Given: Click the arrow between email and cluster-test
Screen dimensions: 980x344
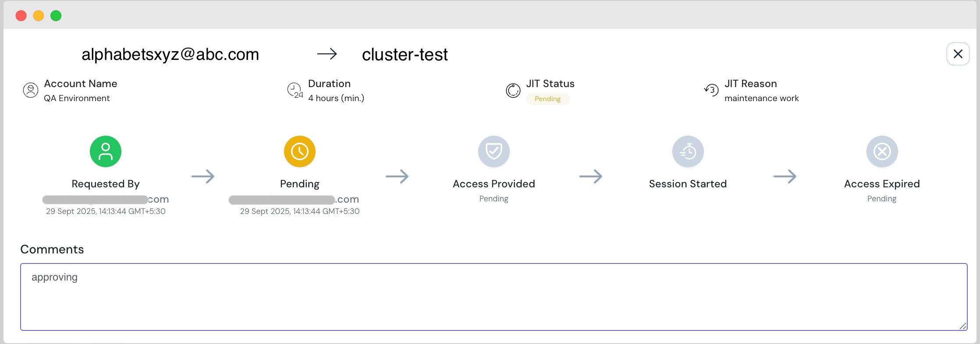Looking at the screenshot, I should [327, 54].
